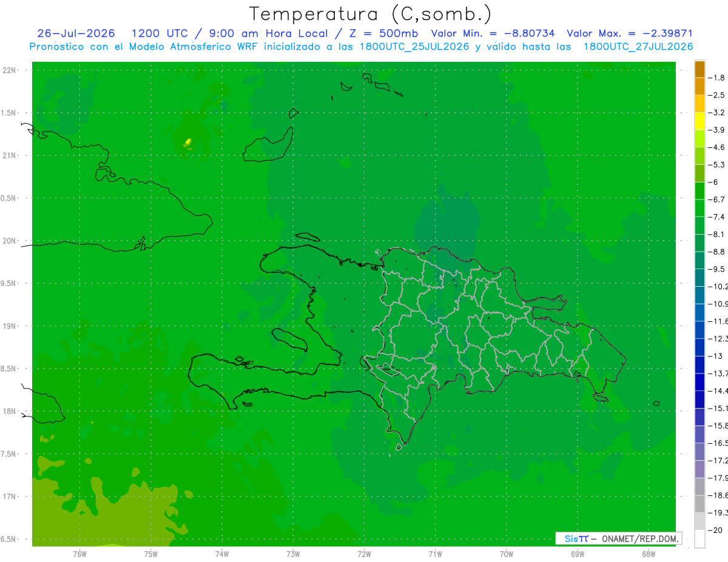Click "Valor Min. = -8.80734" text
Screen dimensions: 728x562
(493, 34)
